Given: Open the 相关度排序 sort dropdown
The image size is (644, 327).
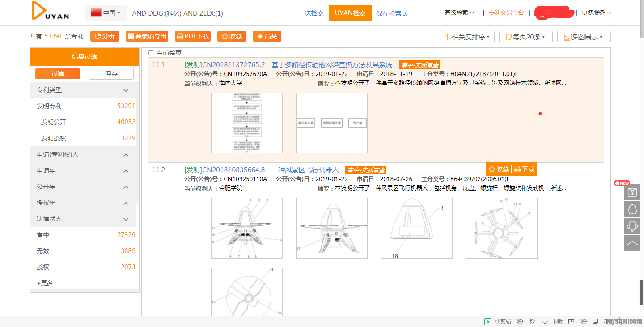Looking at the screenshot, I should click(467, 37).
